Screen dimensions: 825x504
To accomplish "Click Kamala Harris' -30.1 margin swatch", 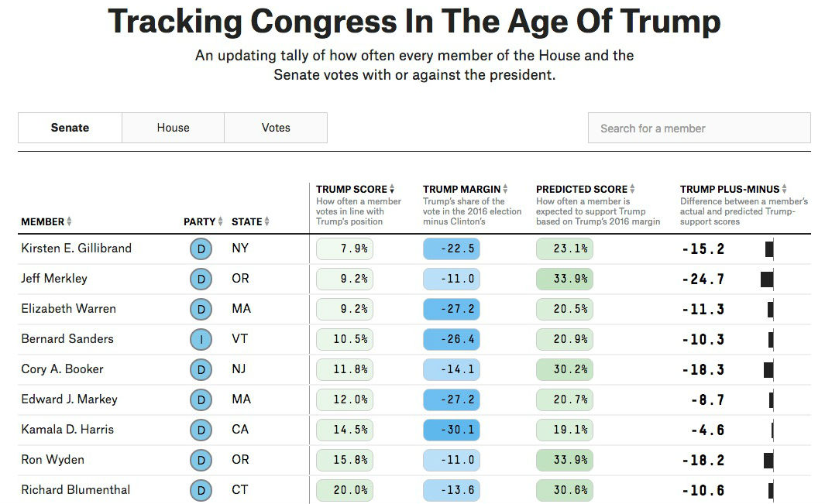I will pyautogui.click(x=452, y=430).
